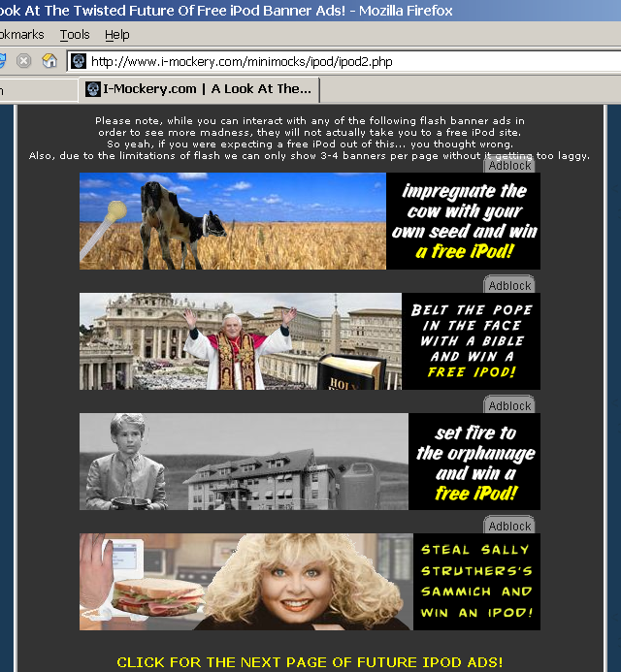Click the 'Please note' disclaimer paragraph
621x672 pixels.
(310, 138)
